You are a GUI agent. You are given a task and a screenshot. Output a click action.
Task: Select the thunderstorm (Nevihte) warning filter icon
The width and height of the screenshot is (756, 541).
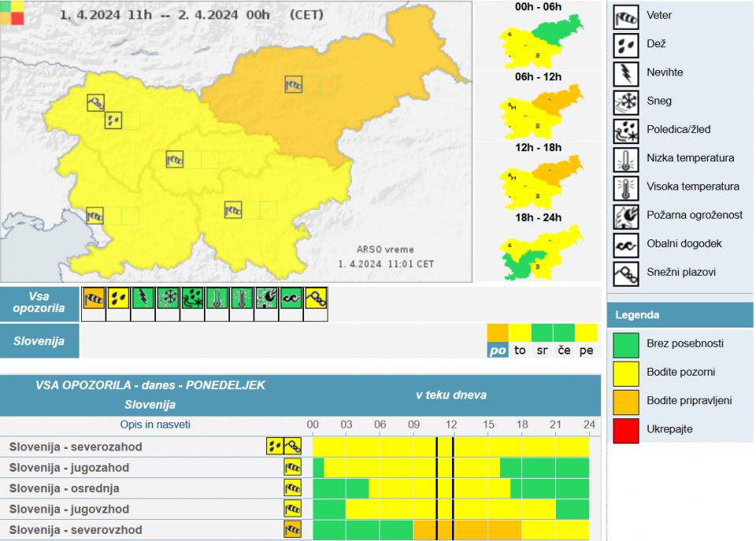tap(143, 298)
